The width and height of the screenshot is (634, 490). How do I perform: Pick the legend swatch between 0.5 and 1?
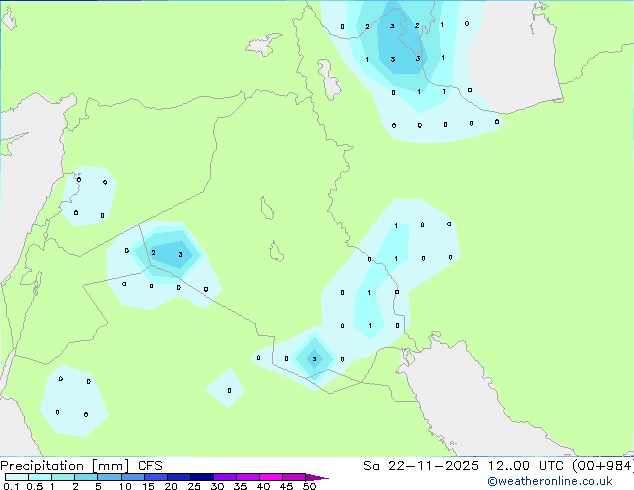40,477
